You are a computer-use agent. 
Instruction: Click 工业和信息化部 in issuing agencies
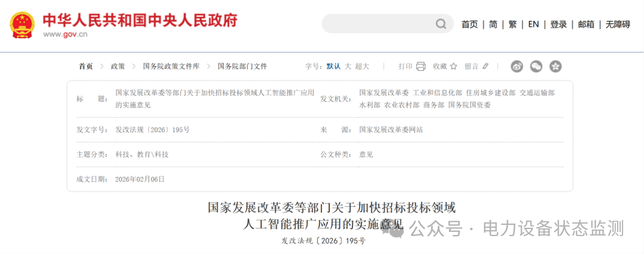tap(438, 93)
